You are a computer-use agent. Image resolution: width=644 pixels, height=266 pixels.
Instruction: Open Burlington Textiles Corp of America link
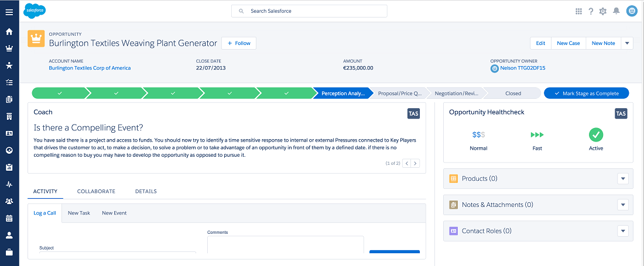[x=90, y=68]
